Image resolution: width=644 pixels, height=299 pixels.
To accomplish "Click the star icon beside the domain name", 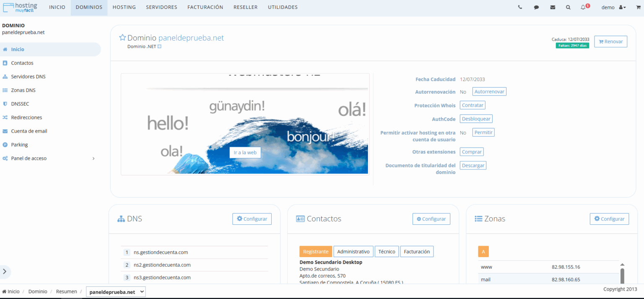I will click(x=122, y=37).
